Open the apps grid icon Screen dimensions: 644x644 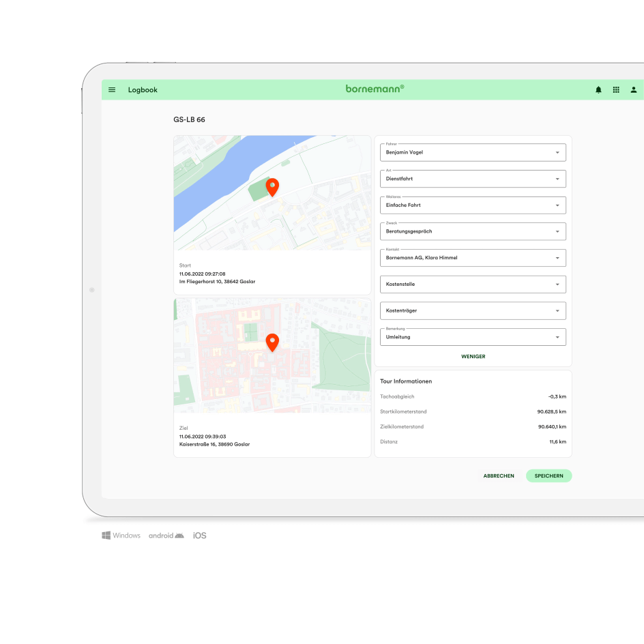[x=616, y=90]
